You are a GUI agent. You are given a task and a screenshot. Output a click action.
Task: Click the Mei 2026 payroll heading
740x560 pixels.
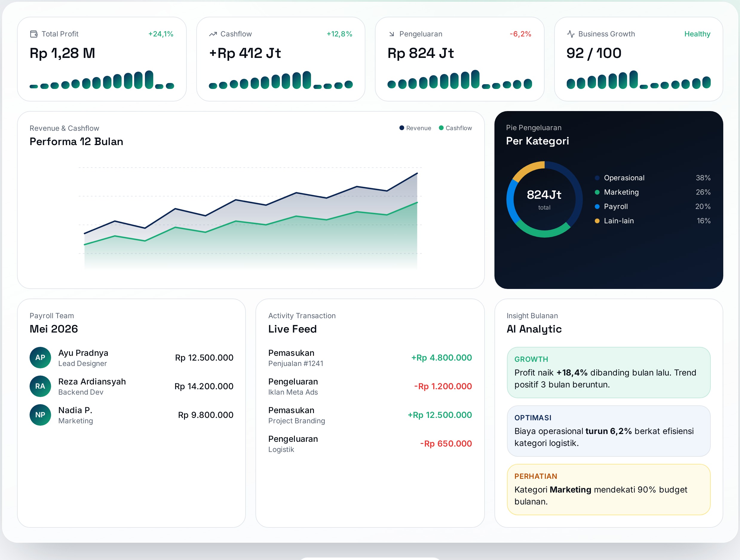coord(53,329)
